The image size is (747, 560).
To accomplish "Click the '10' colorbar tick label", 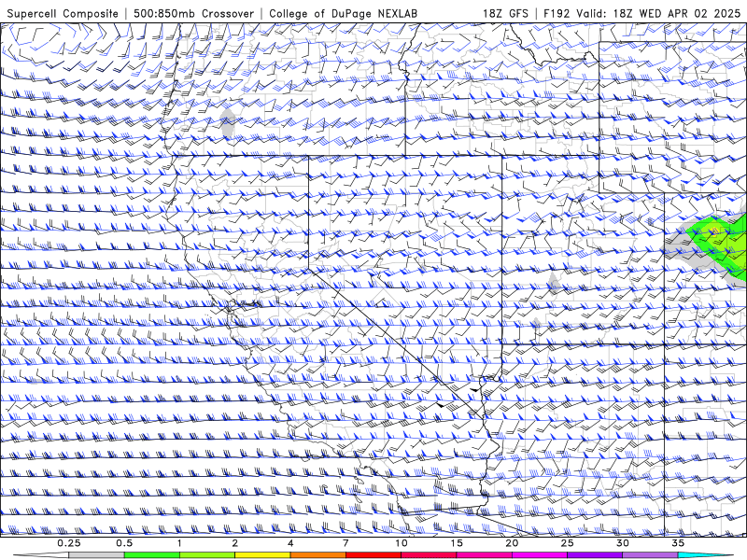I will tap(402, 543).
